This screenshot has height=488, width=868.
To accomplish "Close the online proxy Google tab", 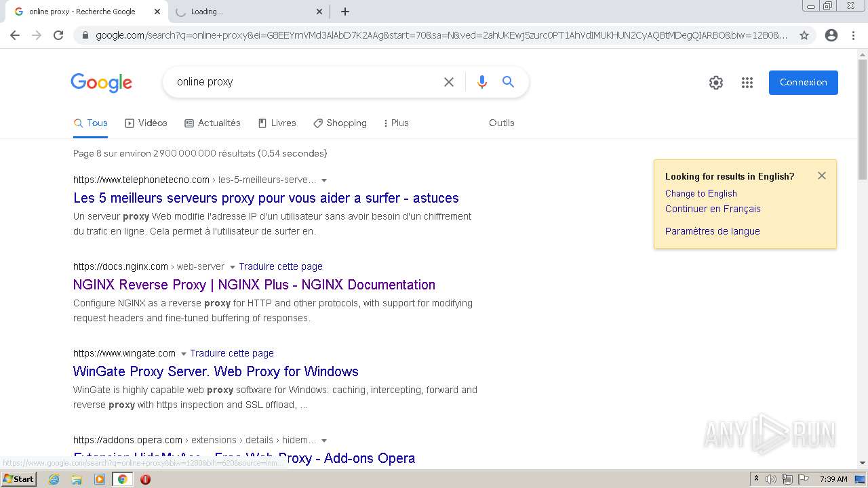I will click(x=157, y=12).
